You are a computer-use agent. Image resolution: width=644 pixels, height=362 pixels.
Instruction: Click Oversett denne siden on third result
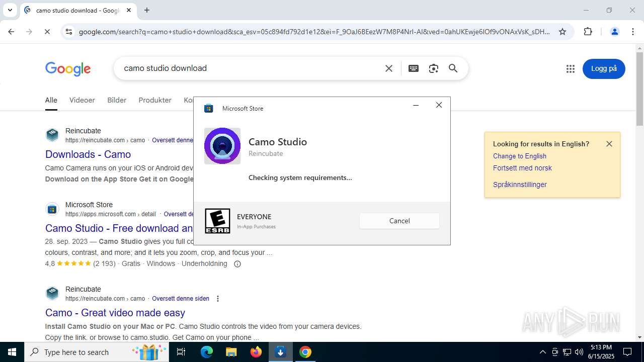[181, 299]
